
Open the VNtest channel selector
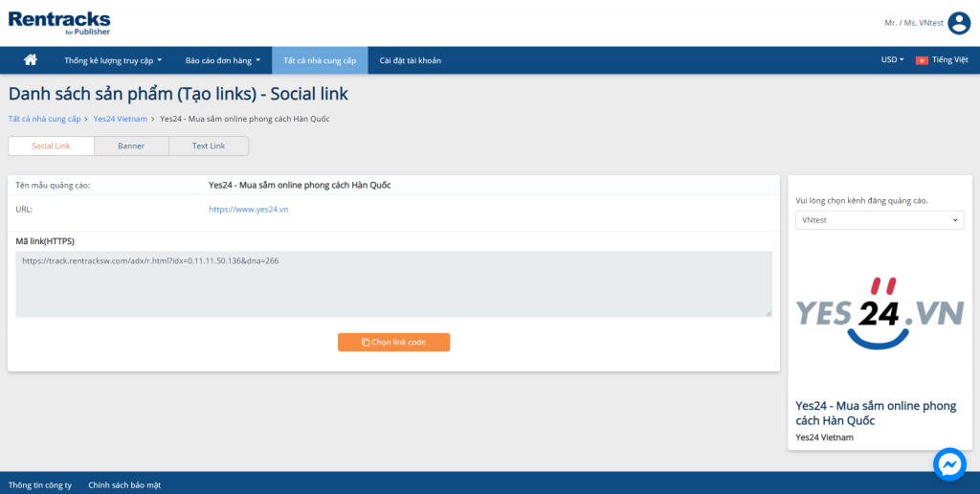[x=880, y=220]
